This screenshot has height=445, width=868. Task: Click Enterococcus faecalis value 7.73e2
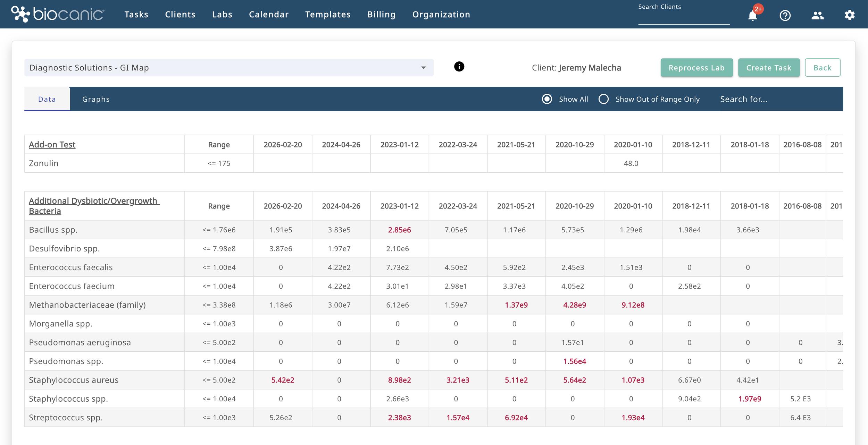397,267
